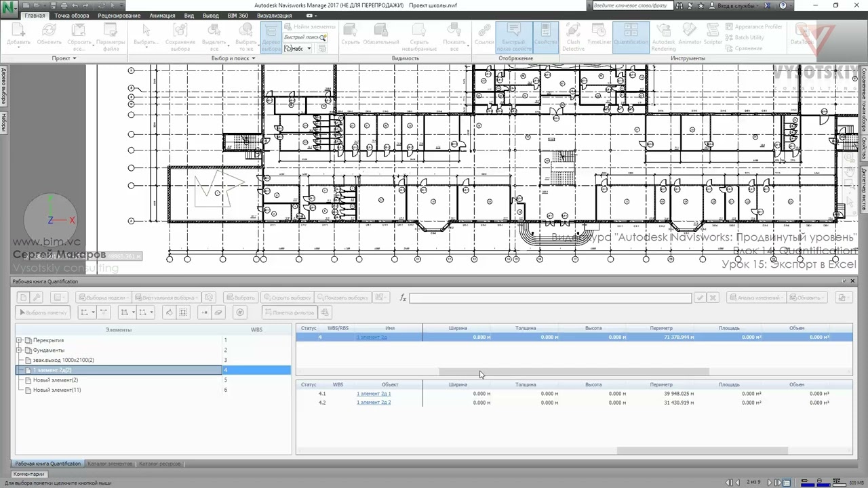868x488 pixels.
Task: Open Autodesk Rendering tool
Action: click(x=663, y=36)
